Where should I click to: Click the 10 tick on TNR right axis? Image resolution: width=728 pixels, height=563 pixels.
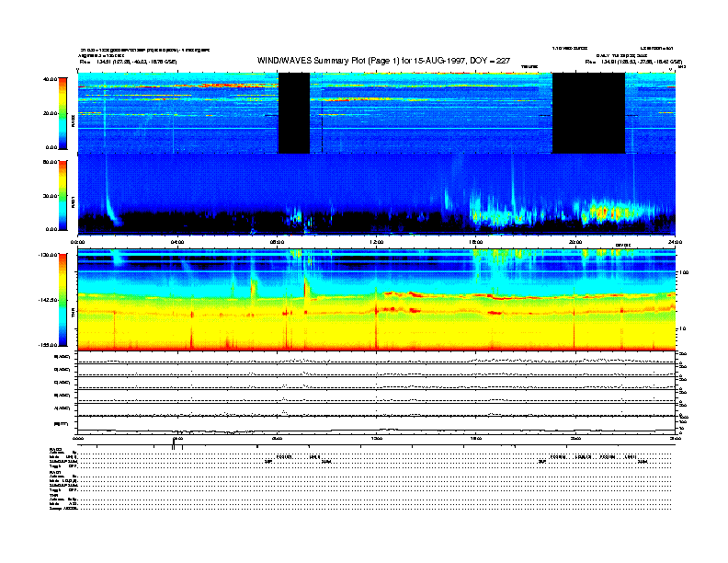coord(682,329)
